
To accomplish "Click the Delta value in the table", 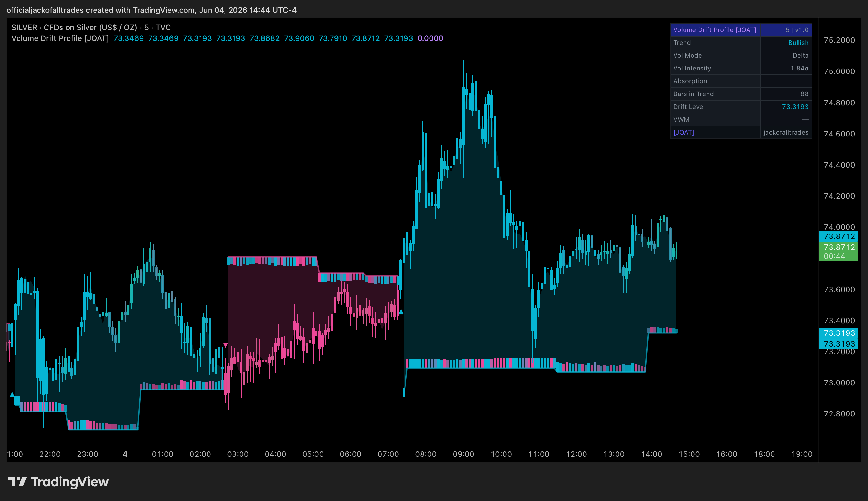I will click(800, 55).
